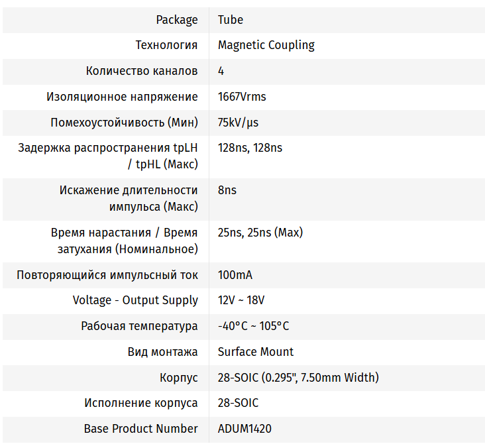
Task: Select the '100mA' current value
Action: [235, 275]
